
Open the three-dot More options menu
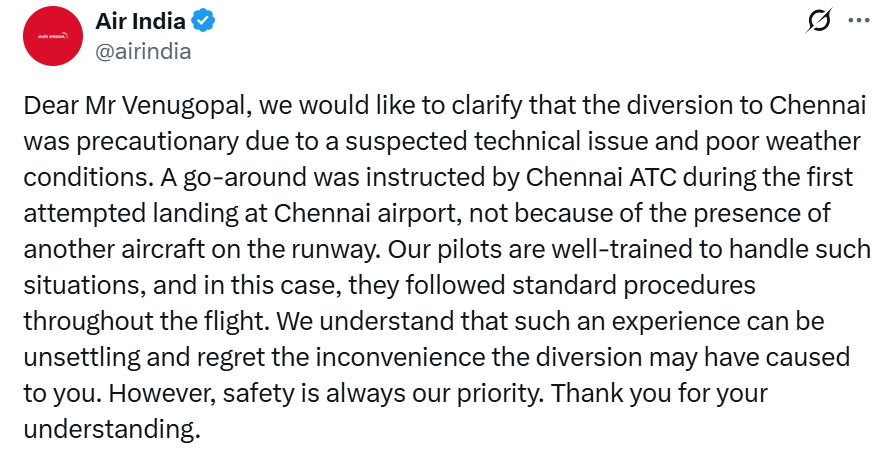click(858, 22)
